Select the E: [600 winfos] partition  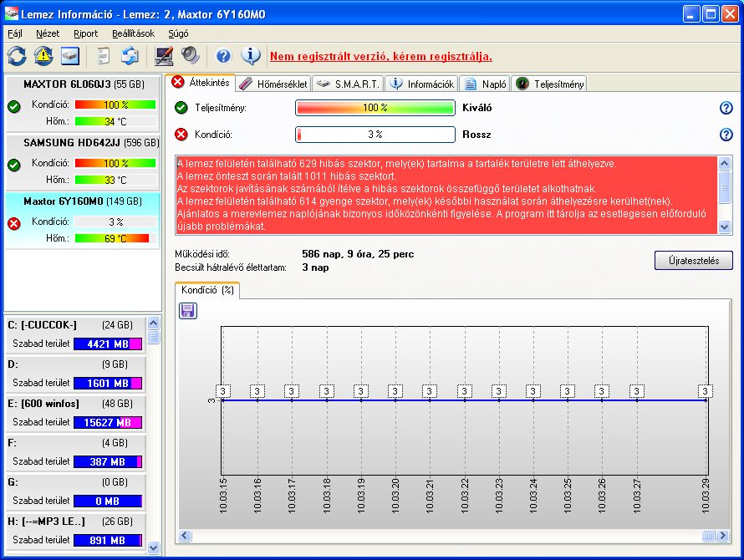pyautogui.click(x=75, y=414)
